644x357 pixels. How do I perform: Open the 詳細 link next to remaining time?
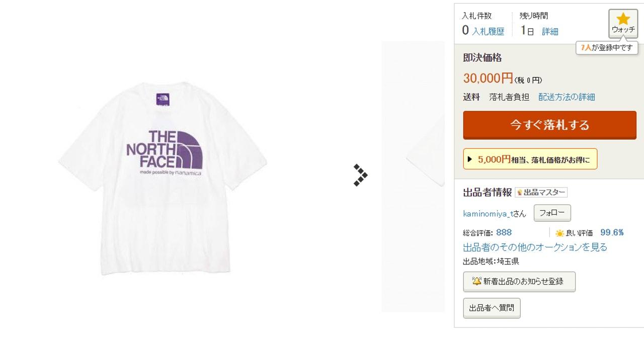(550, 31)
